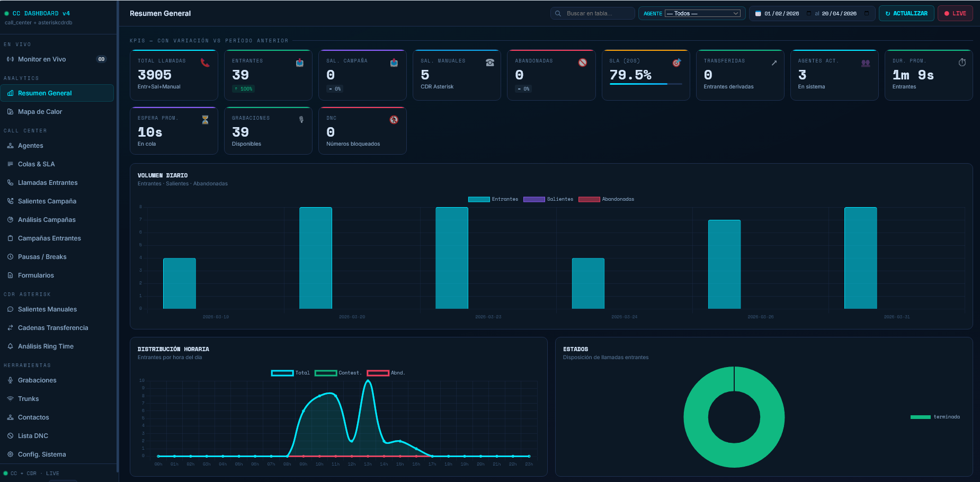Screen dimensions: 980x482
Task: Toggle Abnd. series in Distribución Horaria legend
Action: click(378, 373)
